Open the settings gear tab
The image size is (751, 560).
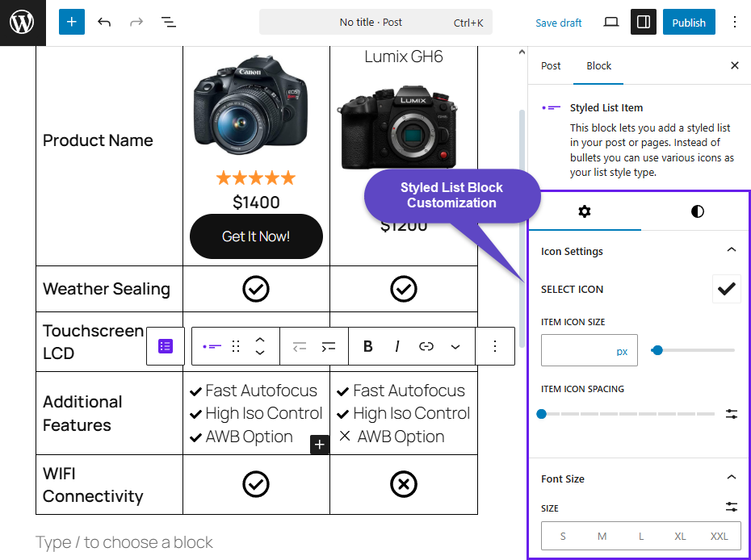tap(585, 211)
